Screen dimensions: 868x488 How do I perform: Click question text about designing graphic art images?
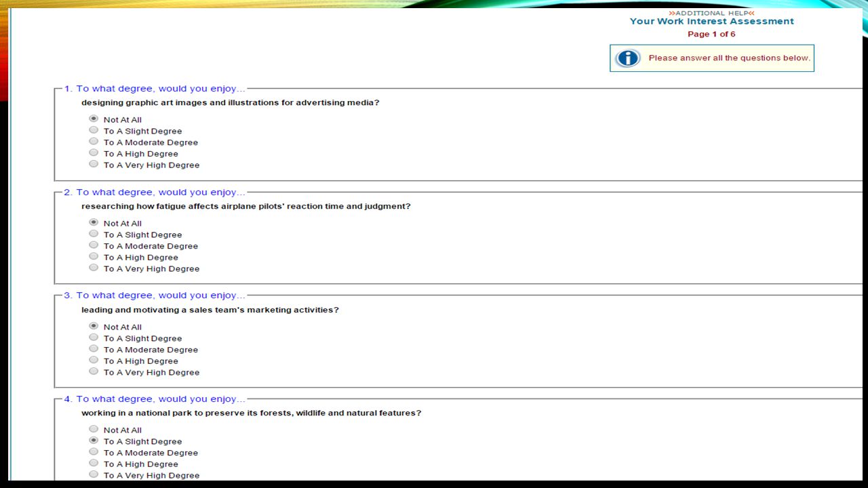click(x=231, y=103)
